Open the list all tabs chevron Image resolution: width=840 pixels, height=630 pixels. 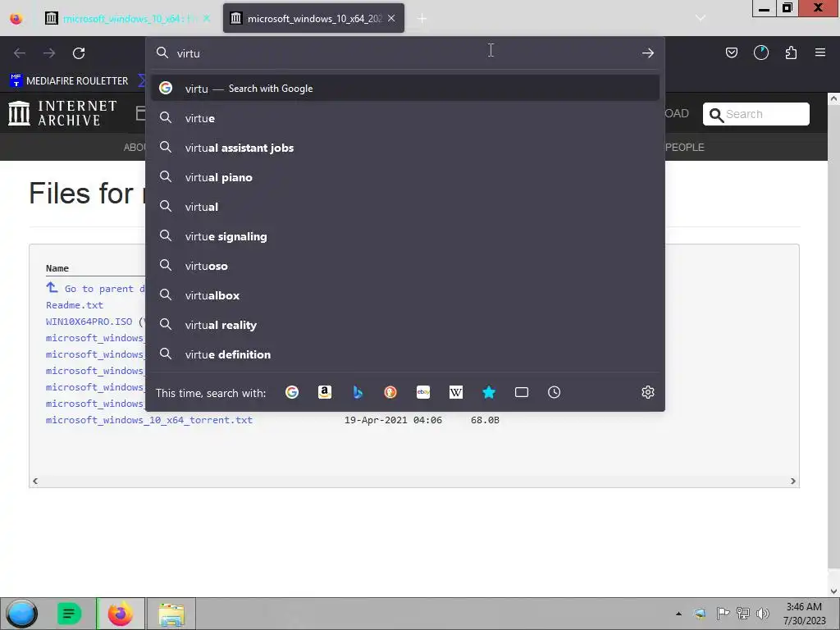701,18
